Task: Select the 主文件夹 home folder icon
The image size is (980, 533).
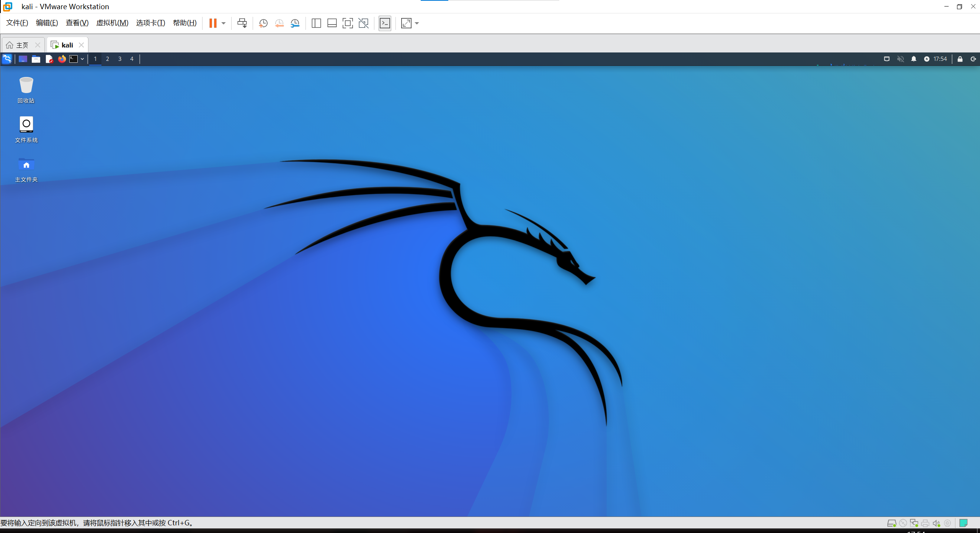Action: [x=26, y=169]
